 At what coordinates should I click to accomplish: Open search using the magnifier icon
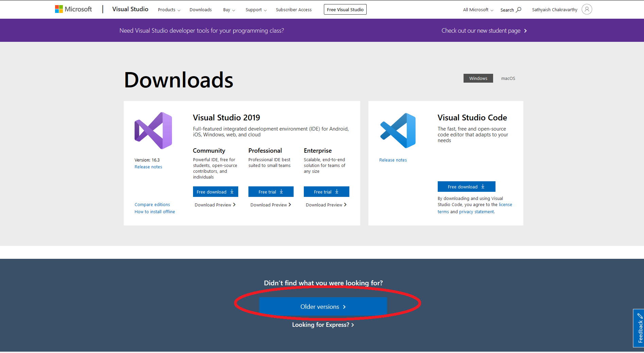519,10
